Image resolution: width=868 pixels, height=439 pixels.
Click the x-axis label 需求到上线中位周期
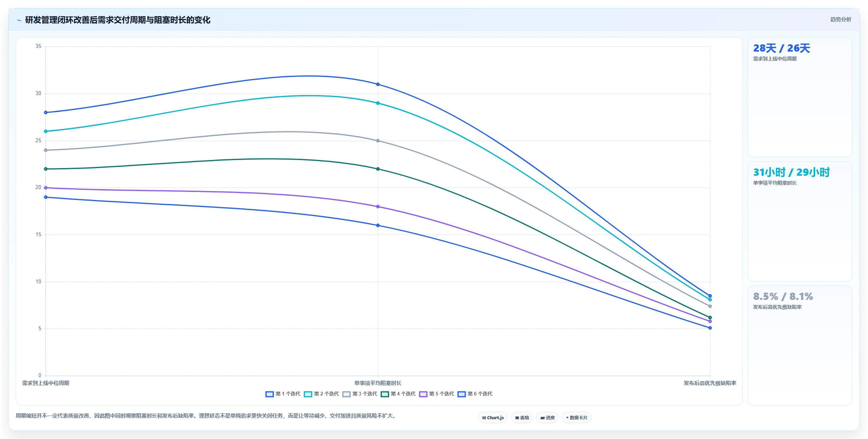point(46,383)
